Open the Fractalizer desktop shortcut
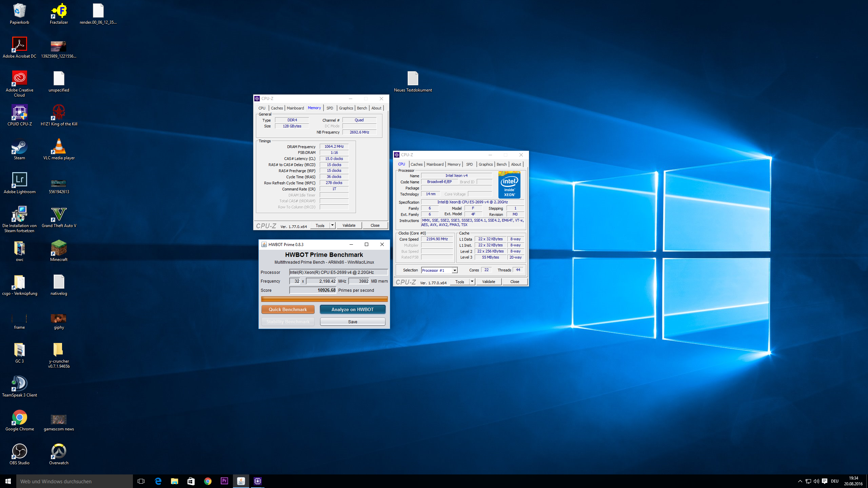Screen dimensions: 868x488 pyautogui.click(x=59, y=14)
